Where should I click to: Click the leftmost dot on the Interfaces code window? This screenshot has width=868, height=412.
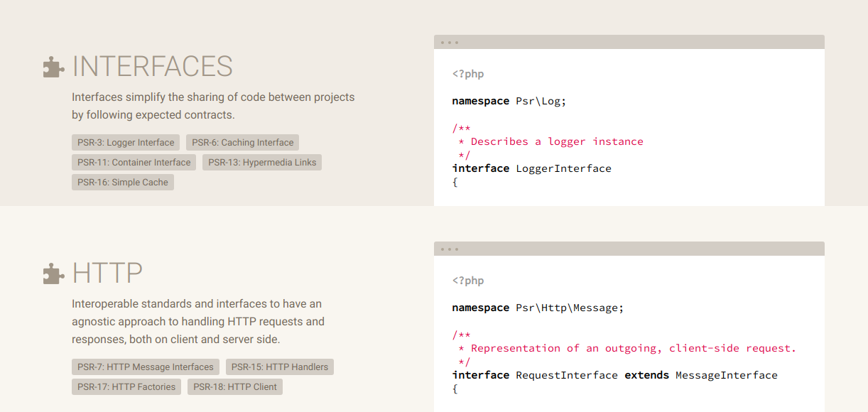[444, 42]
